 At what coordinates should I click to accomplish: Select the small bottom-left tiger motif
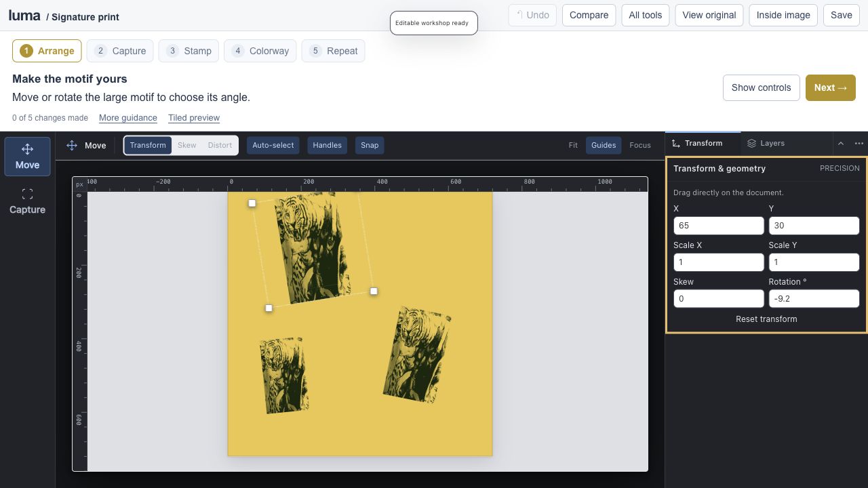pyautogui.click(x=284, y=375)
